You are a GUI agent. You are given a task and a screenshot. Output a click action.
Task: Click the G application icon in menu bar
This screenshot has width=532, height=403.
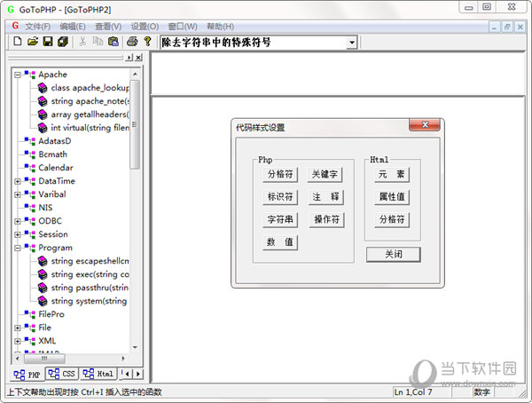(15, 26)
